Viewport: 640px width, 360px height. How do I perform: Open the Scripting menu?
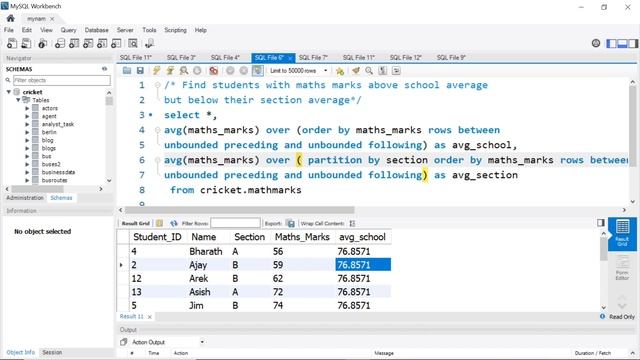[175, 30]
